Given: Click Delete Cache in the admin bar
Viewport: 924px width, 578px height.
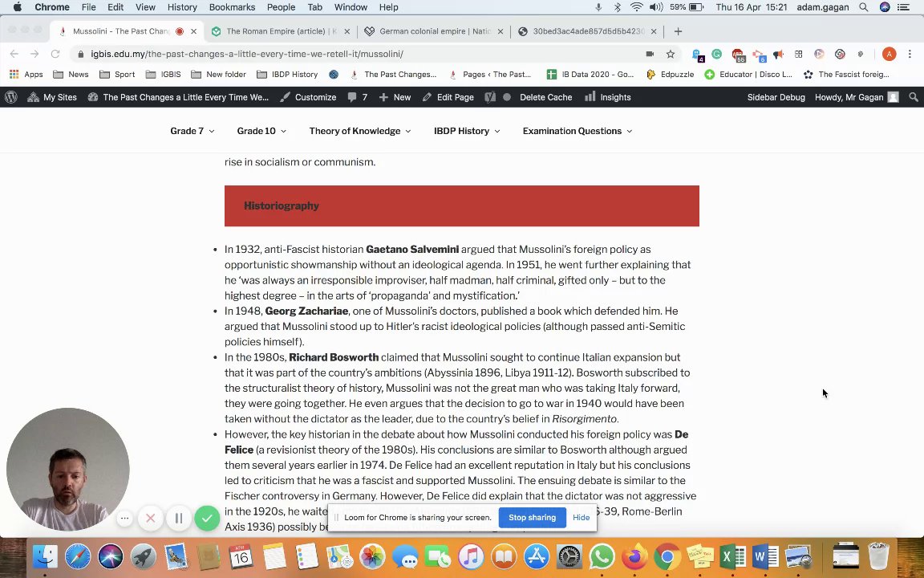Looking at the screenshot, I should tap(545, 97).
